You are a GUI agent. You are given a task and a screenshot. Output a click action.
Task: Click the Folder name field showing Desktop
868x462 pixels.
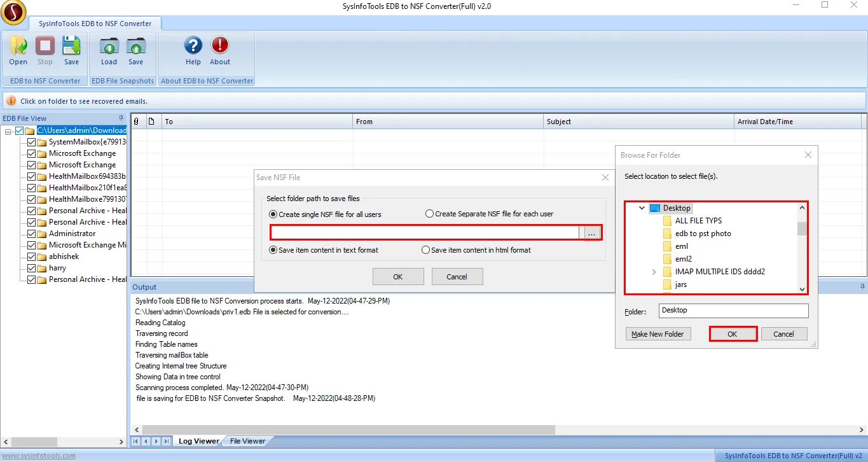click(733, 311)
